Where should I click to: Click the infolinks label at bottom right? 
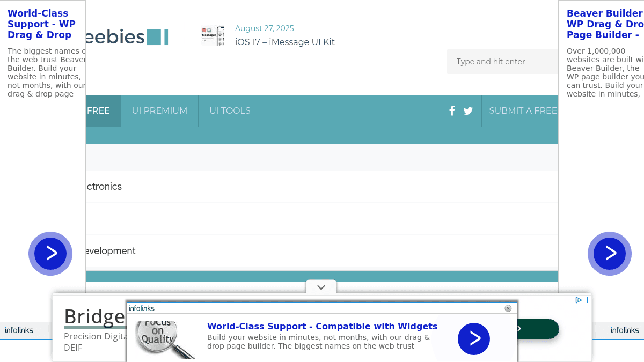point(625,330)
